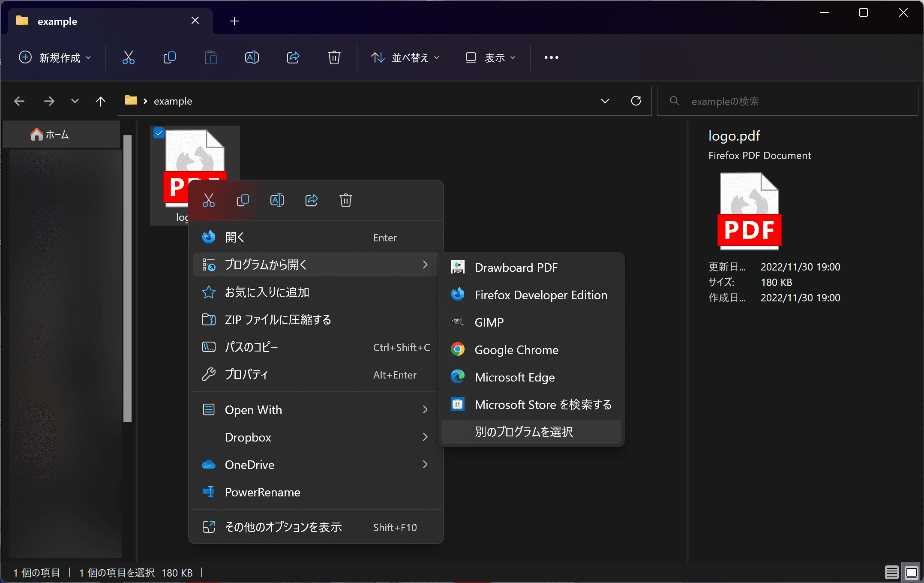
Task: Open with Drawboard PDF
Action: pyautogui.click(x=531, y=267)
